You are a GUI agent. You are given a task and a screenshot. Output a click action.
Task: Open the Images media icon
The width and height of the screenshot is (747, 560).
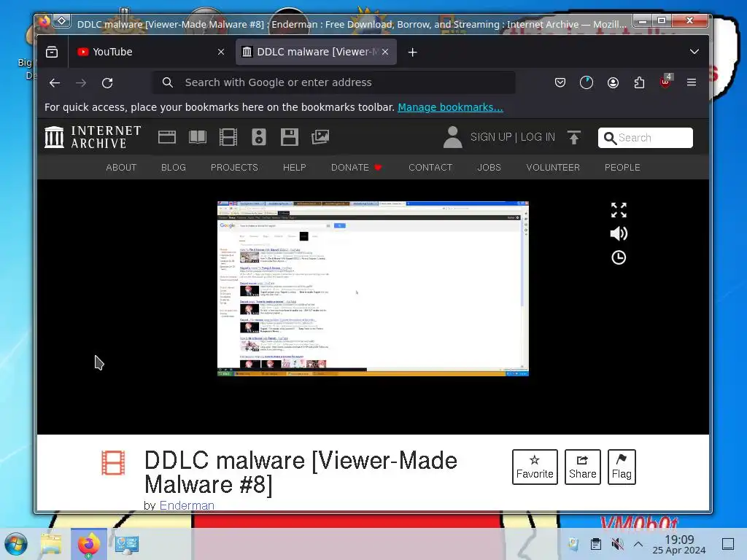click(x=320, y=137)
